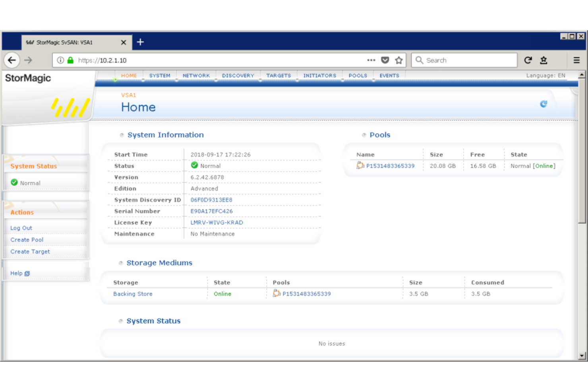Open the Firefox hamburger menu

pyautogui.click(x=576, y=60)
